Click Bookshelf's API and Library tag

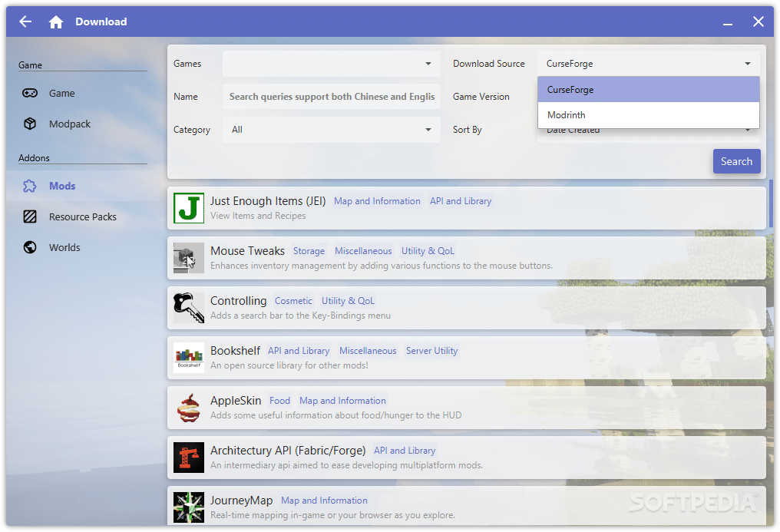tap(299, 351)
